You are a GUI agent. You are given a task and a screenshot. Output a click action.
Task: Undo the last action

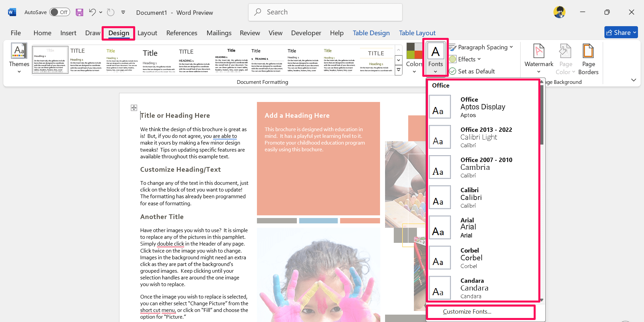coord(93,12)
